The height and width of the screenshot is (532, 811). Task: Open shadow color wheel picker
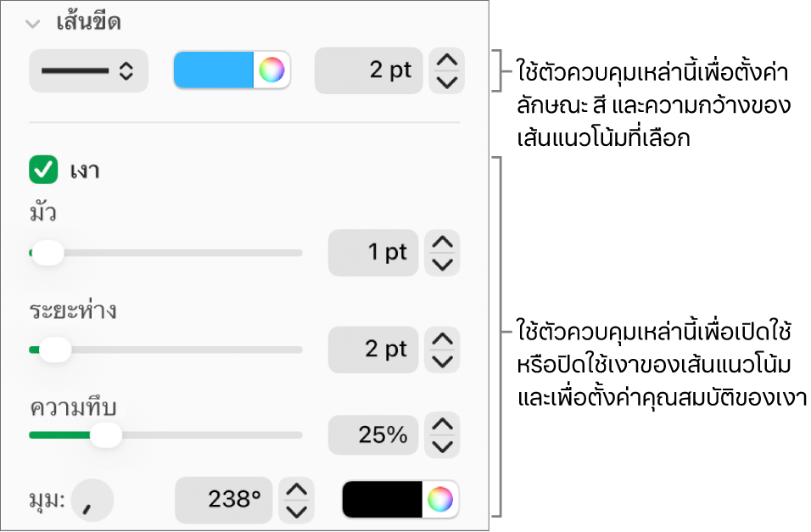440,500
